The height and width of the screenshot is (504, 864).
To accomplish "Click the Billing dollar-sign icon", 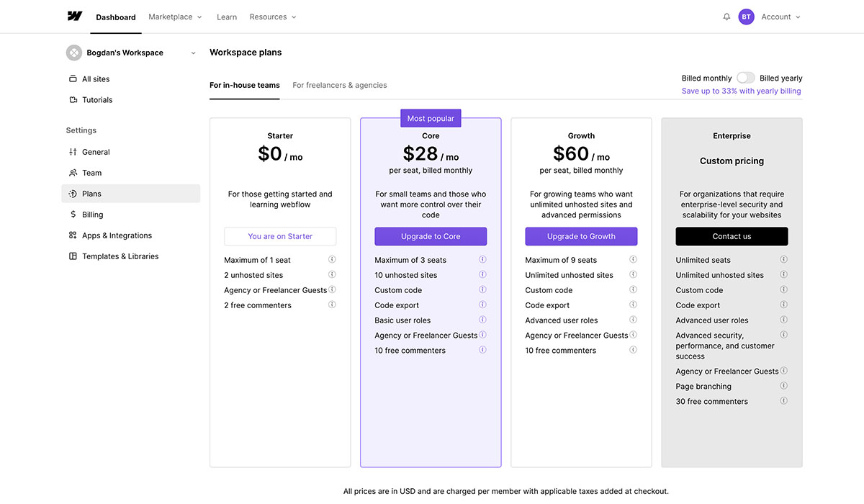I will [x=73, y=214].
